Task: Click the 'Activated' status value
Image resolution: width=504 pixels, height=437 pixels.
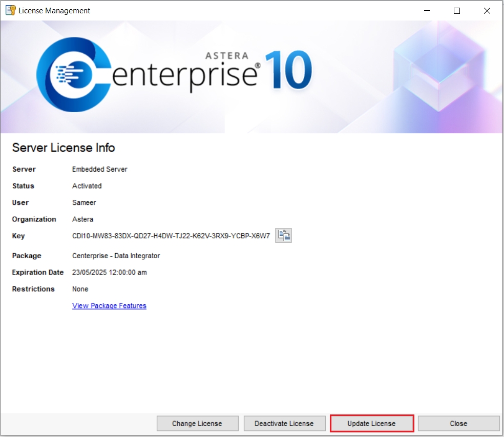Action: pos(87,186)
